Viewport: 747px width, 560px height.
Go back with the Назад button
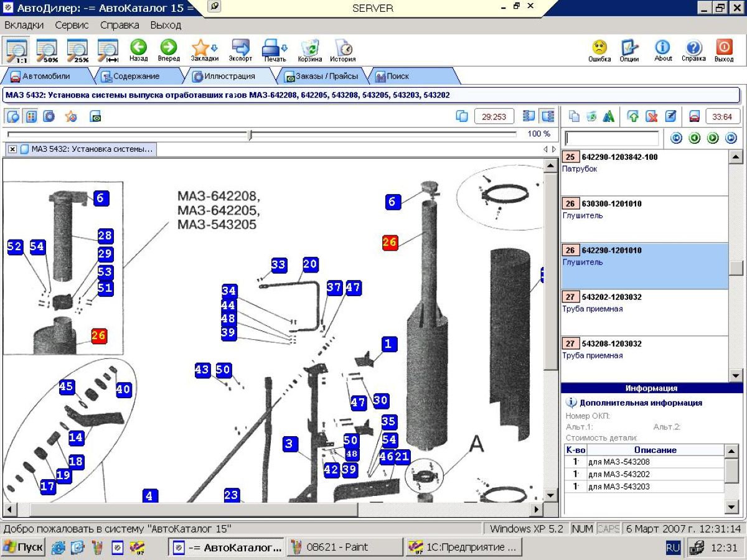point(138,50)
